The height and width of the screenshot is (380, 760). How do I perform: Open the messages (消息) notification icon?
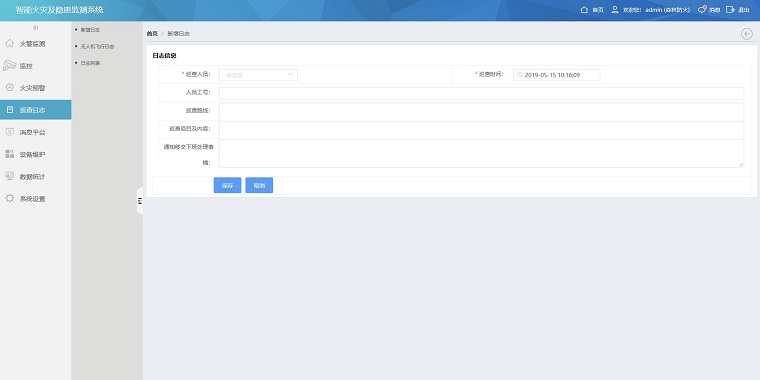click(702, 10)
